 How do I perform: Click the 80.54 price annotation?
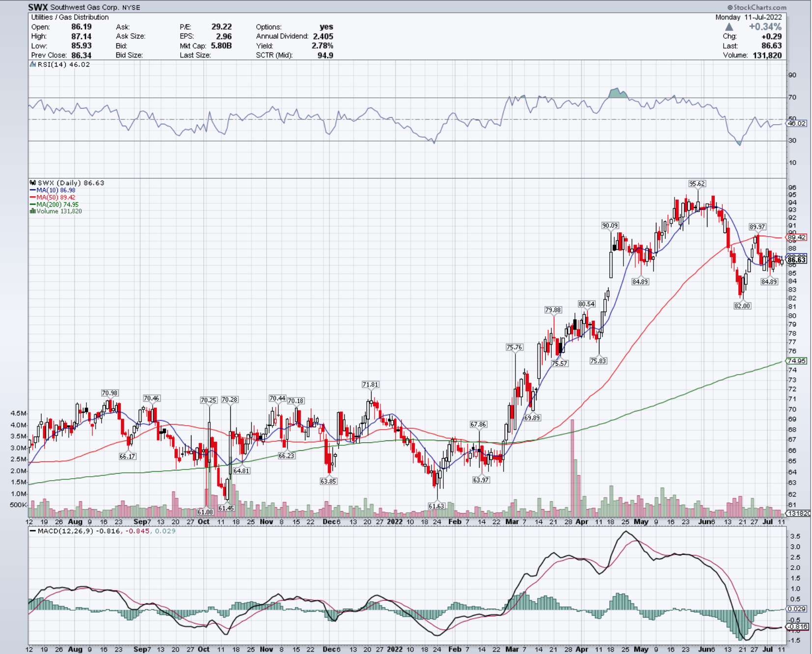coord(586,304)
